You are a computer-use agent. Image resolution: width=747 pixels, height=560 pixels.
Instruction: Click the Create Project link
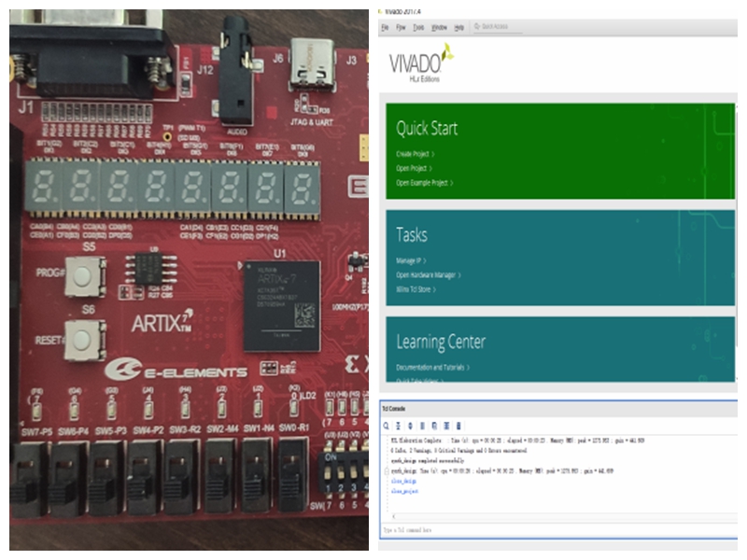pos(415,154)
